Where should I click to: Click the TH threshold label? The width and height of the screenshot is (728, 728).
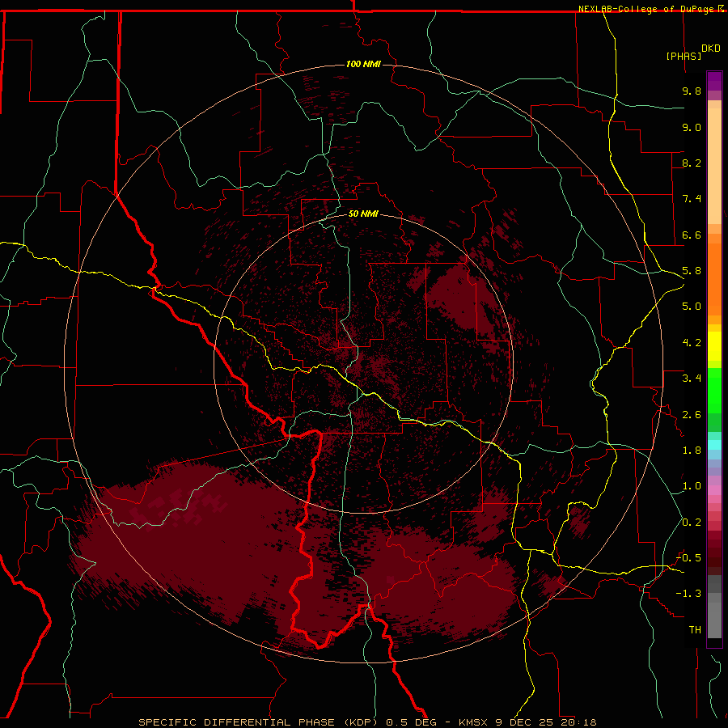pyautogui.click(x=695, y=630)
